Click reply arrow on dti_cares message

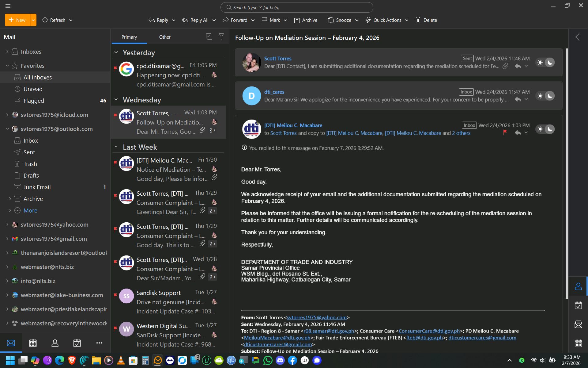(518, 99)
